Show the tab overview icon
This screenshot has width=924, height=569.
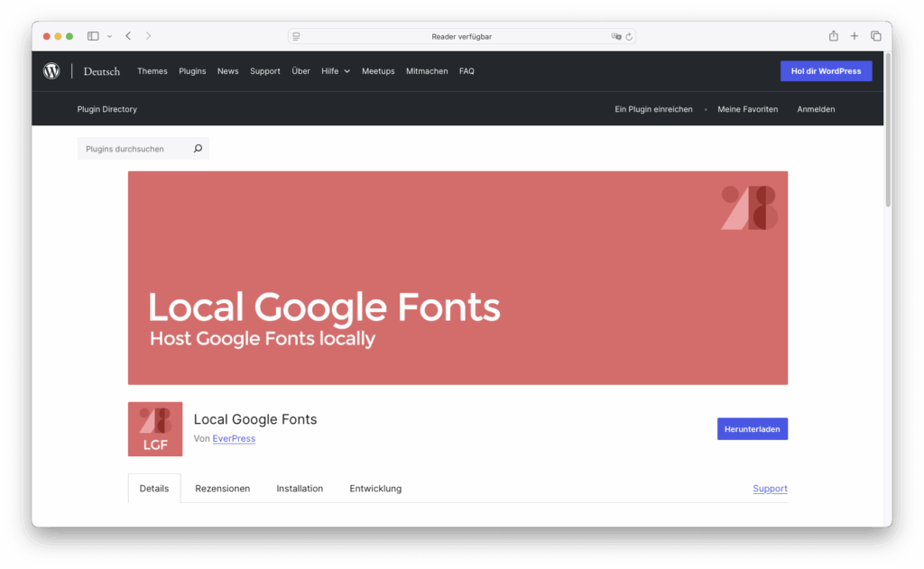[x=875, y=36]
